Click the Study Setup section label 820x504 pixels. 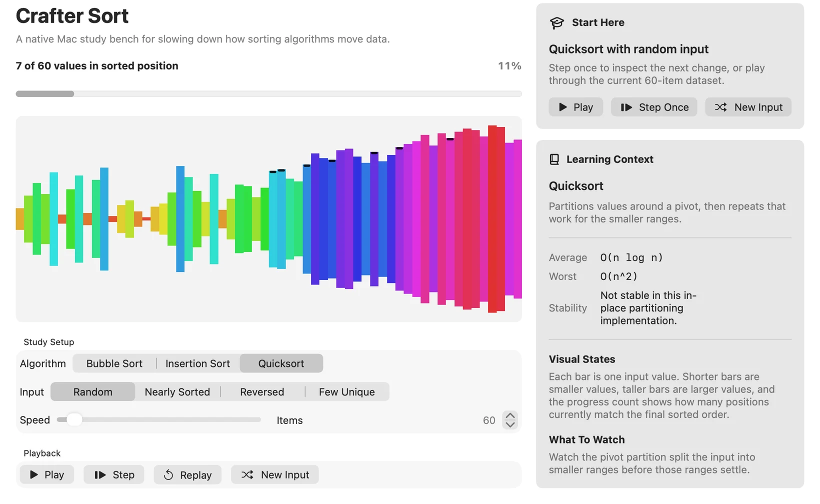[x=49, y=342]
